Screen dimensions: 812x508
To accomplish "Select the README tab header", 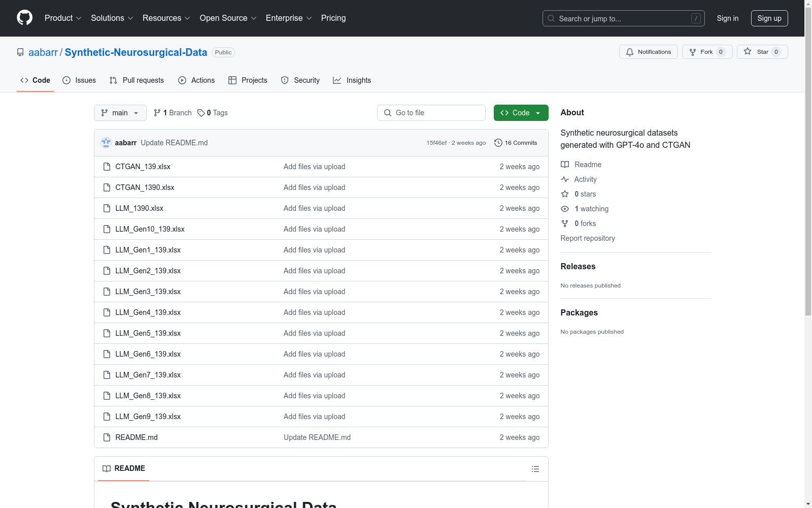I will [124, 468].
